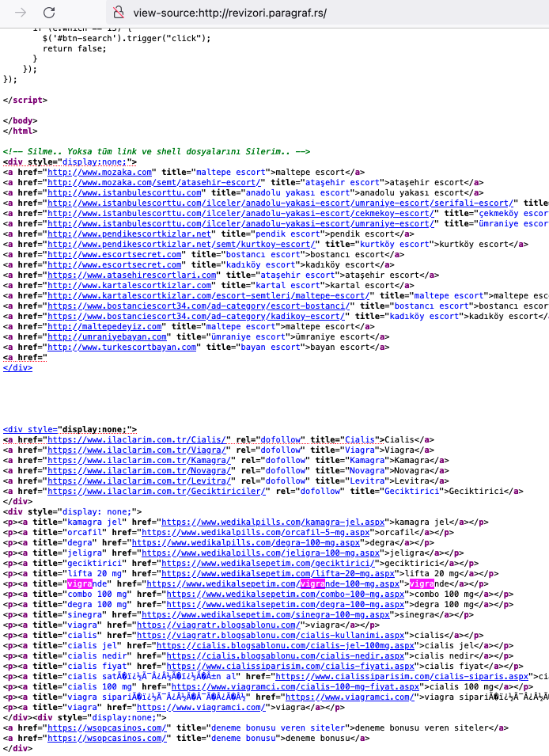Open the www.kartalescortkizlar.com kartal escort link
This screenshot has height=756, width=549.
click(129, 286)
